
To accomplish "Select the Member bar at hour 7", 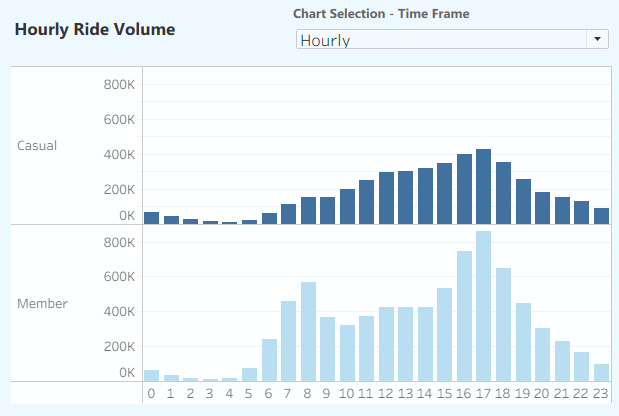I will pyautogui.click(x=288, y=341).
